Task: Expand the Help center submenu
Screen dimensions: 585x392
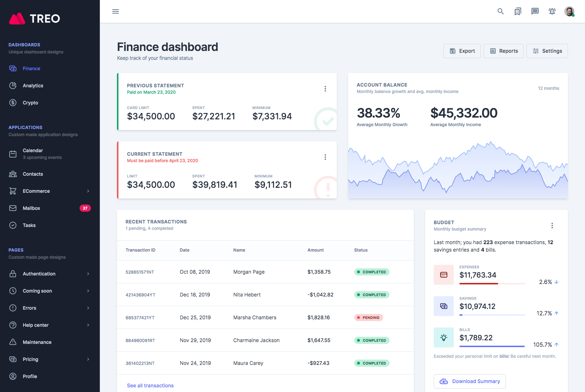Action: (50, 325)
